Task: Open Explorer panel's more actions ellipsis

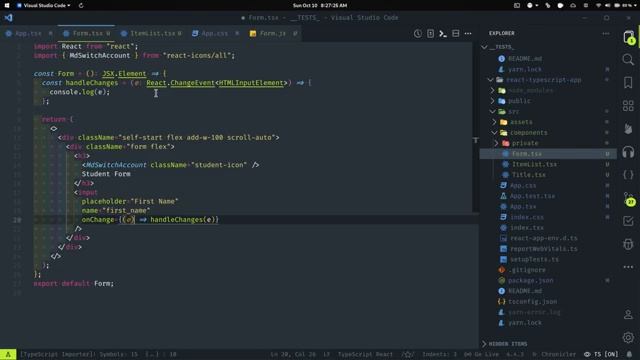Action: click(606, 33)
